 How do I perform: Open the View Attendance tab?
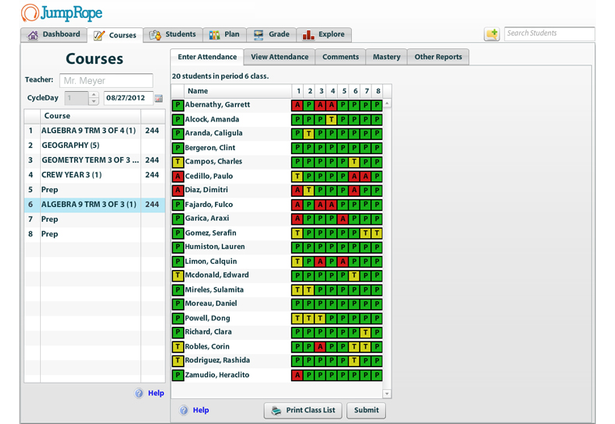pyautogui.click(x=279, y=57)
